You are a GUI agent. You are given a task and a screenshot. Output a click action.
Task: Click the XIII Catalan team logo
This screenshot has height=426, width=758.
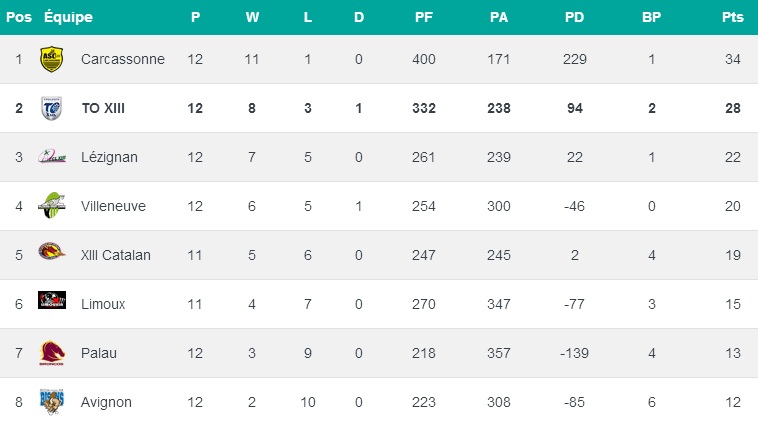[x=51, y=255]
